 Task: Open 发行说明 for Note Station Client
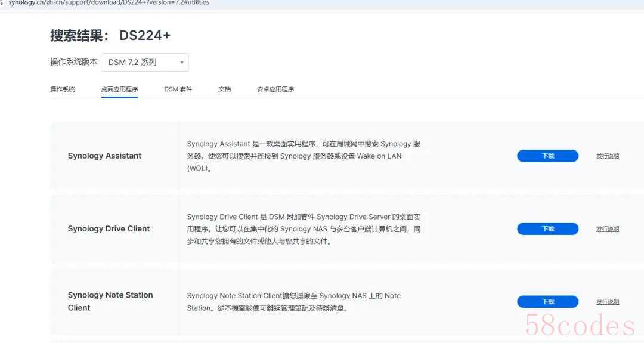click(x=608, y=302)
